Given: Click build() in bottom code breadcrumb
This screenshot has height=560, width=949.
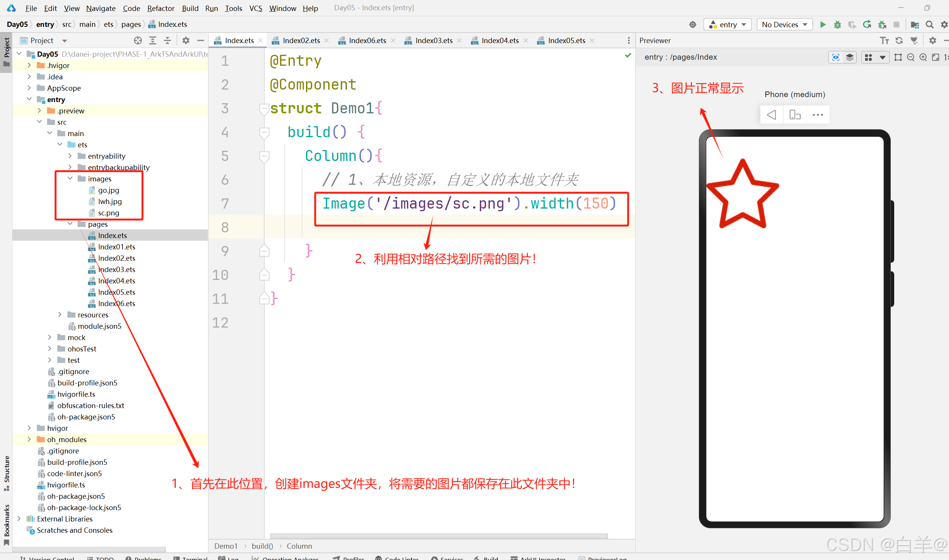Looking at the screenshot, I should (262, 546).
